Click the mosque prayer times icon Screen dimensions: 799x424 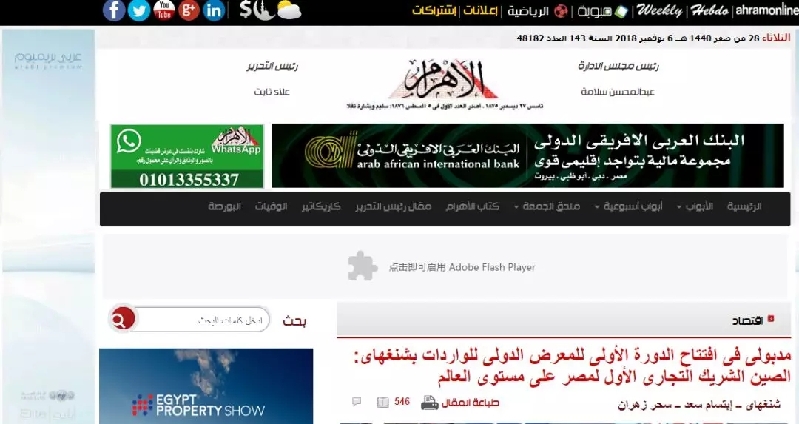[x=263, y=11]
